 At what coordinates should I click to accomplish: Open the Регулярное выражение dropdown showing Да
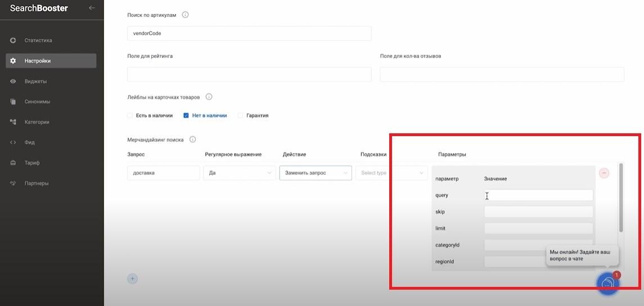(240, 173)
